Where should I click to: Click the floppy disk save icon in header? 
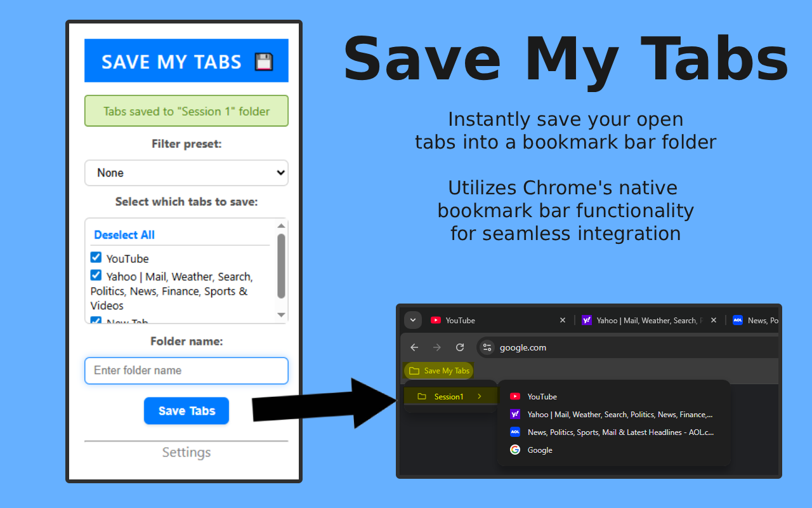pos(263,62)
